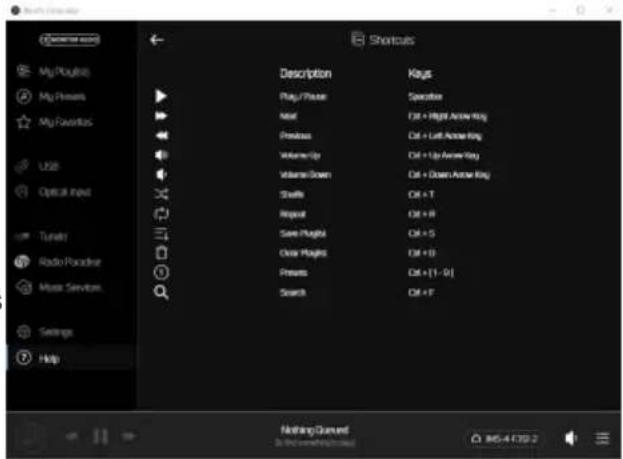Click the Ctrl + R shortcut text
The image size is (623, 459).
[x=422, y=214]
